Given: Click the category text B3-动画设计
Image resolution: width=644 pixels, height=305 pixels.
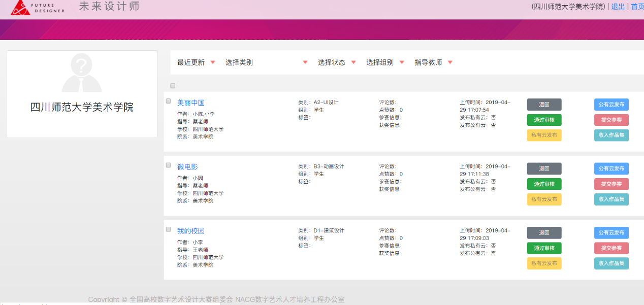Looking at the screenshot, I should [x=329, y=166].
